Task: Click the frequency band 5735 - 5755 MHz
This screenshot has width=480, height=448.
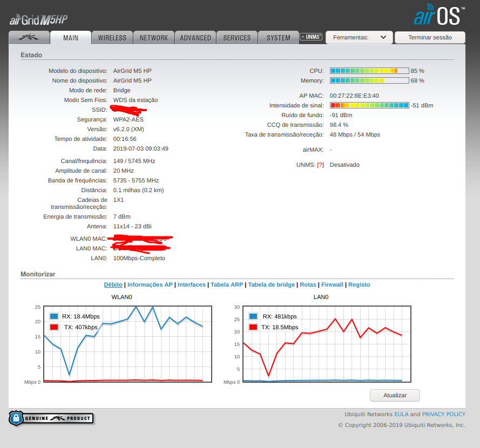Action: (136, 180)
